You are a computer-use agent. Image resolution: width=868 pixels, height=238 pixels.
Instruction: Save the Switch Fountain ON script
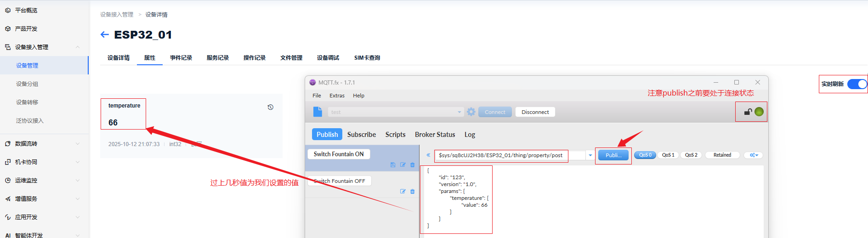click(x=393, y=164)
